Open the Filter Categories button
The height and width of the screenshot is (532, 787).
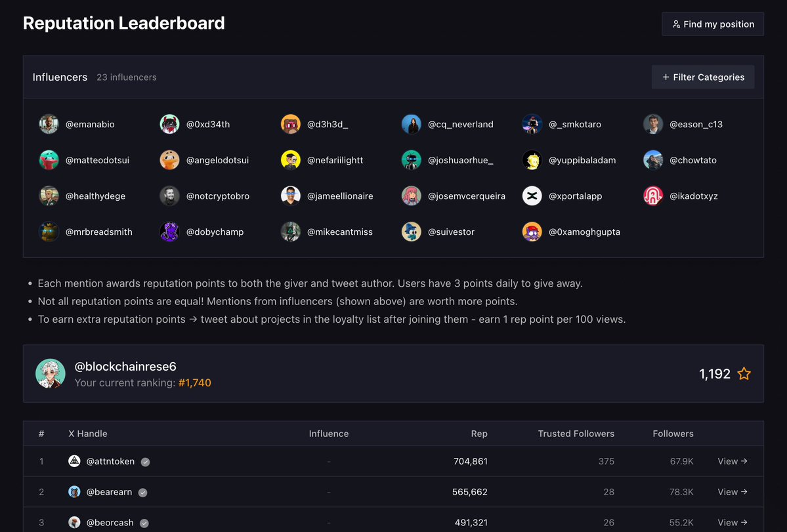(x=703, y=77)
